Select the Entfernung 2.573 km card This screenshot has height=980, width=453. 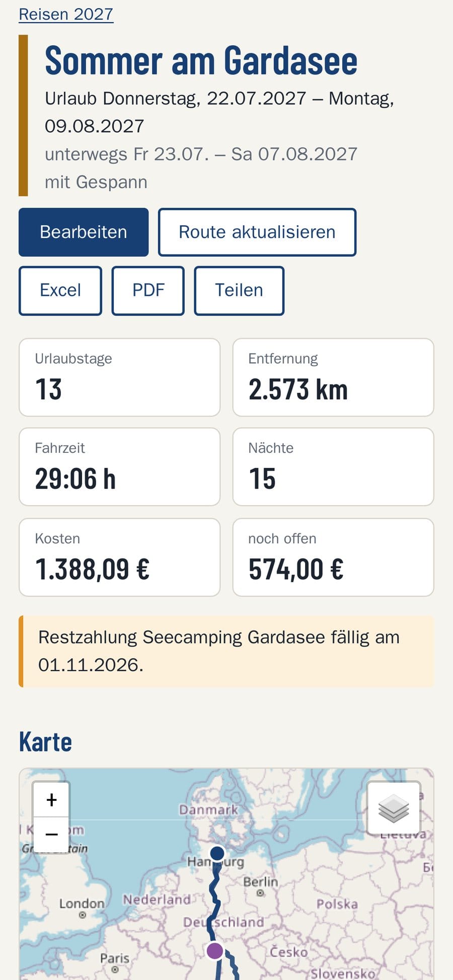click(333, 377)
